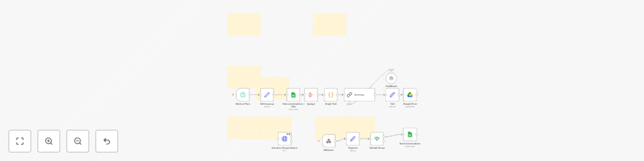
Task: Click the Save Conversations node output connector
Action: [x=417, y=134]
